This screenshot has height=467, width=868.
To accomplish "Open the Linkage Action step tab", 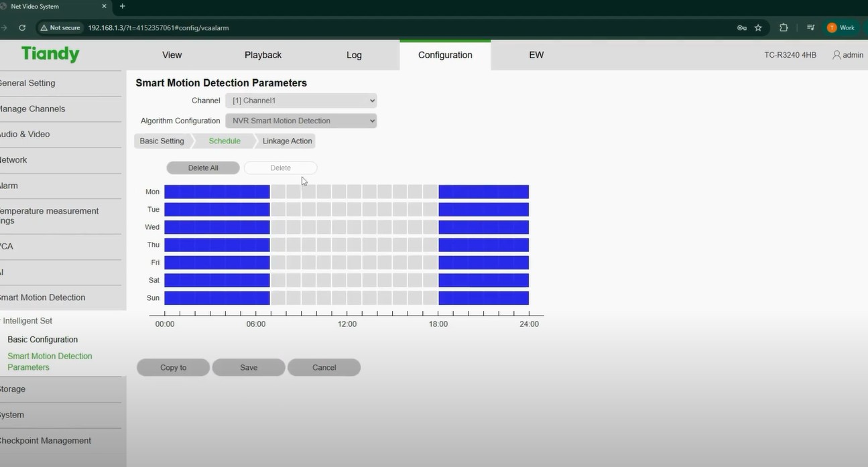I will pyautogui.click(x=287, y=141).
